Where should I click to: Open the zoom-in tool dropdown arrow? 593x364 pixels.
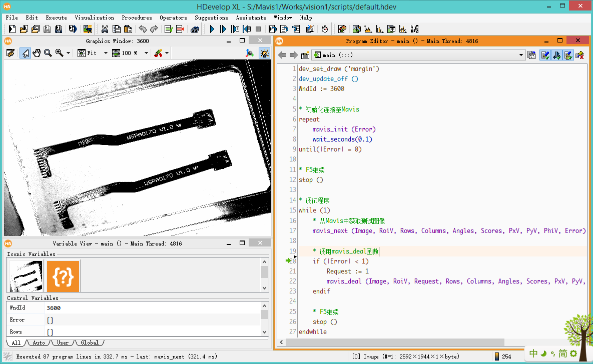point(68,53)
